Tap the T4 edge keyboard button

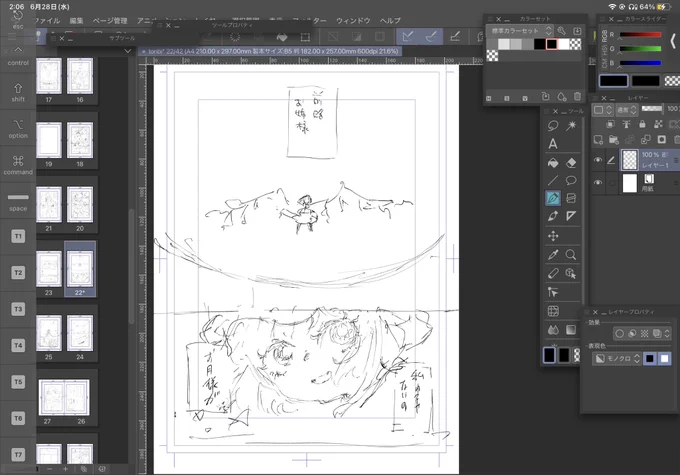[x=18, y=346]
